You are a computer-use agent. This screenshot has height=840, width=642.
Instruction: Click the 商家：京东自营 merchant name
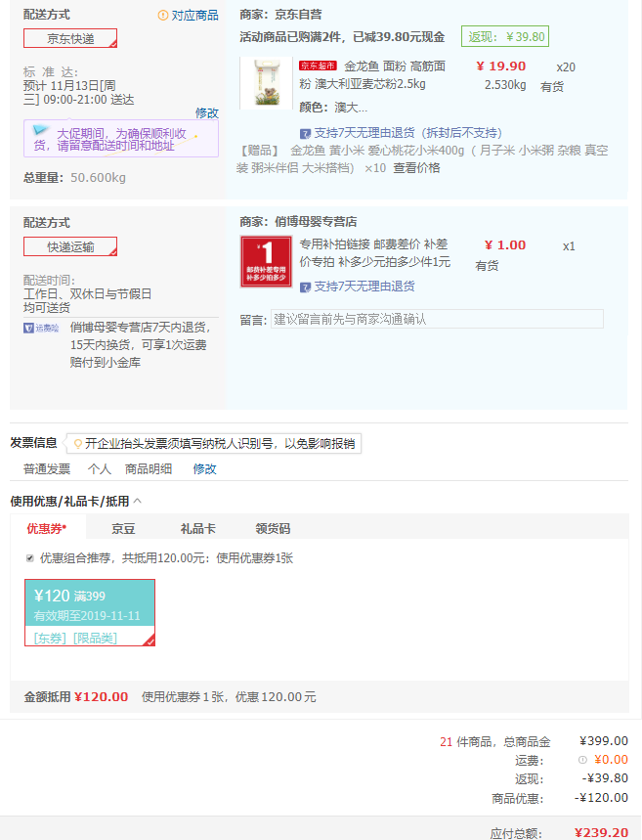[x=280, y=15]
